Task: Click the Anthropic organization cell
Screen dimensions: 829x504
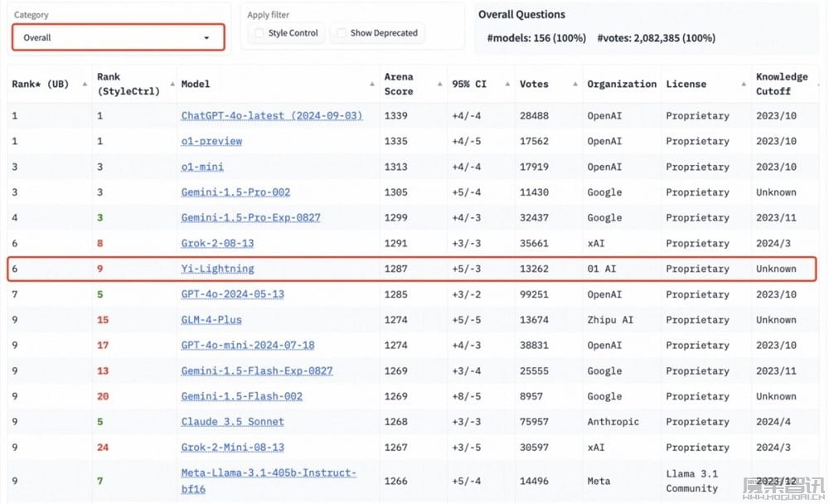Action: click(x=613, y=421)
